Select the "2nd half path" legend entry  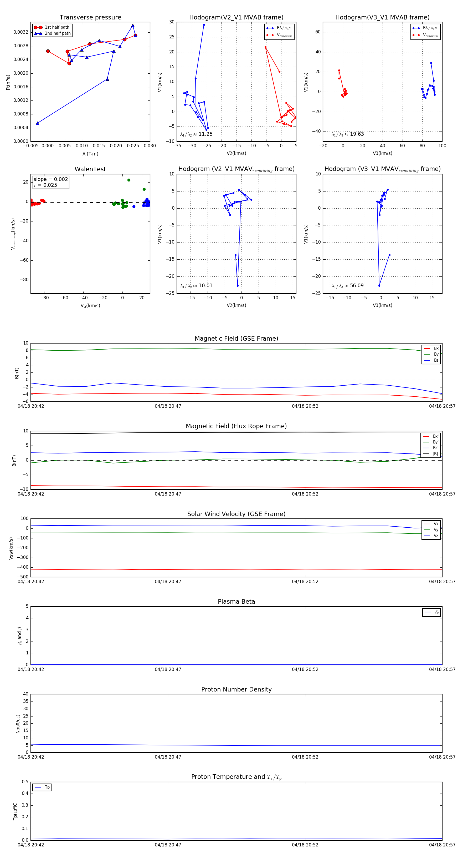[52, 33]
